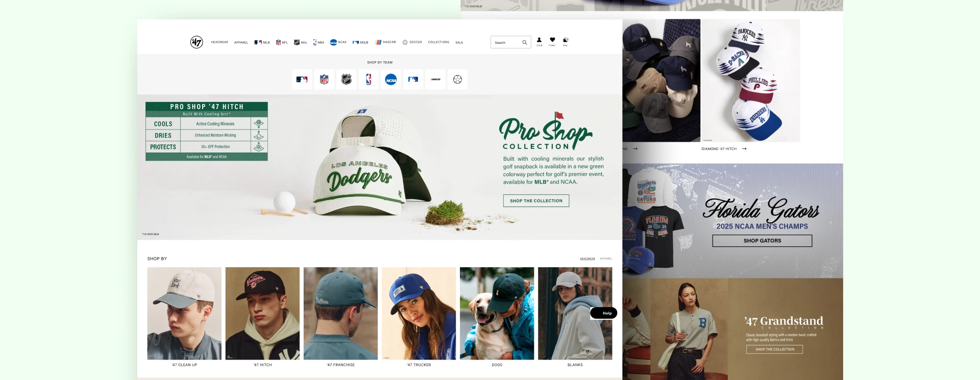The height and width of the screenshot is (380, 980).
Task: Select the NHL shield tile under Shop By Team
Action: point(347,80)
